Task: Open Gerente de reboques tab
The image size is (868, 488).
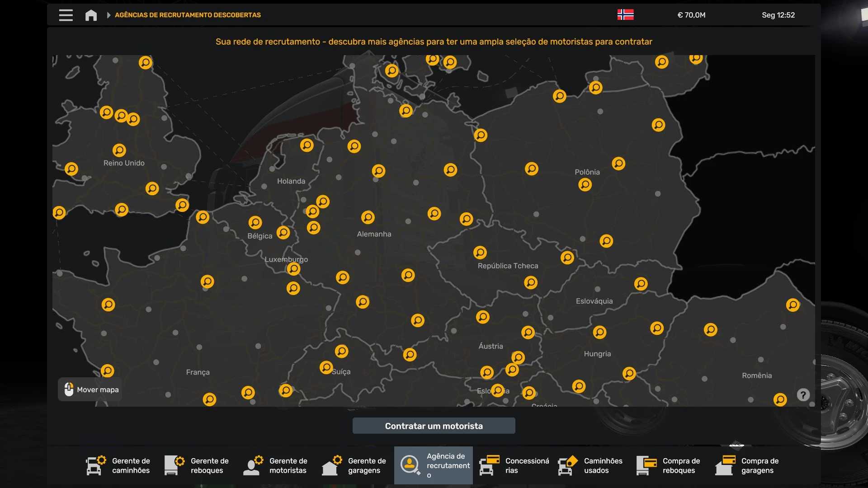Action: [x=197, y=465]
